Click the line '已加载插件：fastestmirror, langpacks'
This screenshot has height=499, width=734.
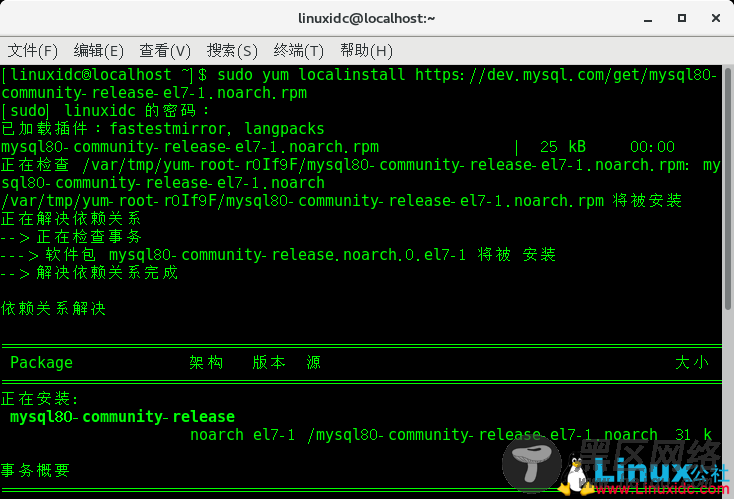click(x=163, y=129)
